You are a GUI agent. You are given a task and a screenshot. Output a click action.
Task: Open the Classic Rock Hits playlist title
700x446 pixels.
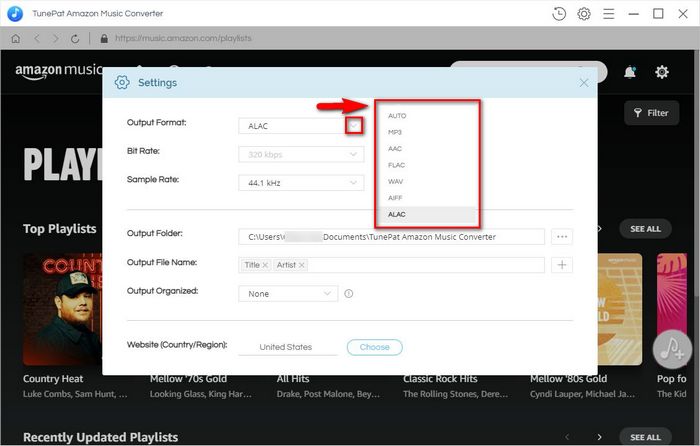(440, 379)
